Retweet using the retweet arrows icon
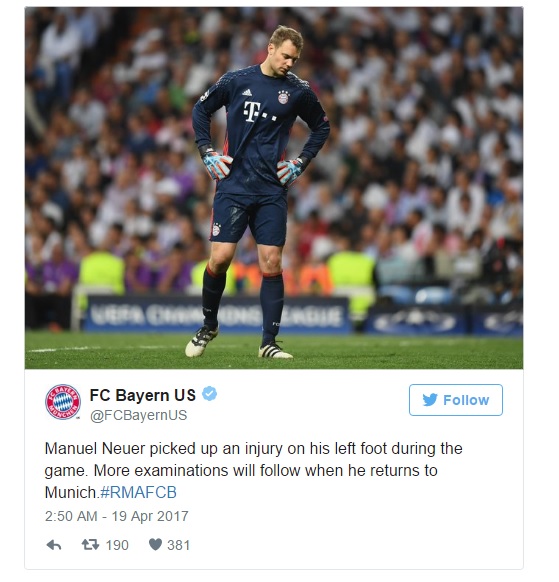 (x=90, y=545)
